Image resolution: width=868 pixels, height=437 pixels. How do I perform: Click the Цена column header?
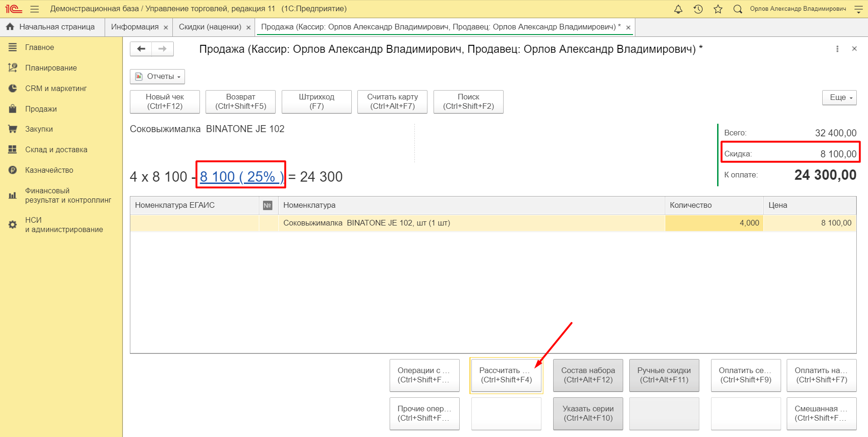pyautogui.click(x=810, y=205)
